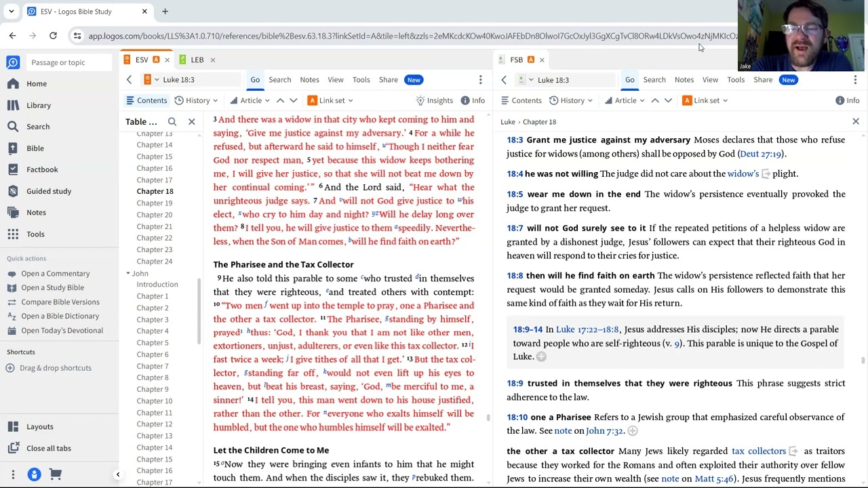
Task: Open Insights in the ESV panel
Action: point(434,100)
